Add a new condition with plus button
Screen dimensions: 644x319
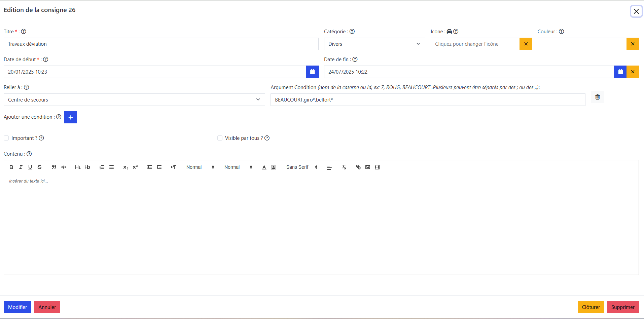point(70,117)
